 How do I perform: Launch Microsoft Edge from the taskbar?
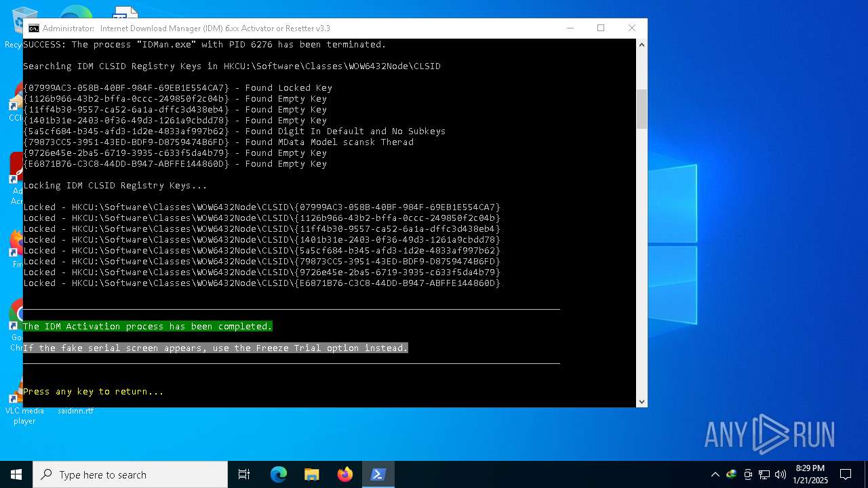pos(279,474)
